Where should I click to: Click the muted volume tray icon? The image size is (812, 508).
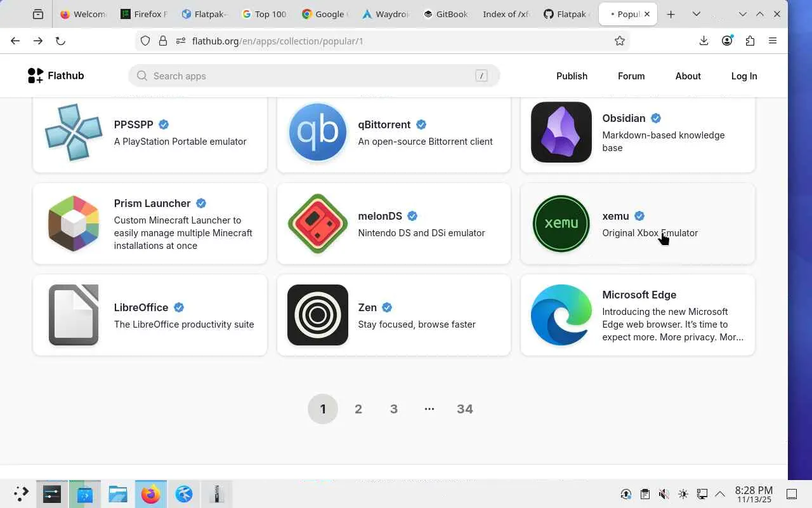(x=664, y=494)
